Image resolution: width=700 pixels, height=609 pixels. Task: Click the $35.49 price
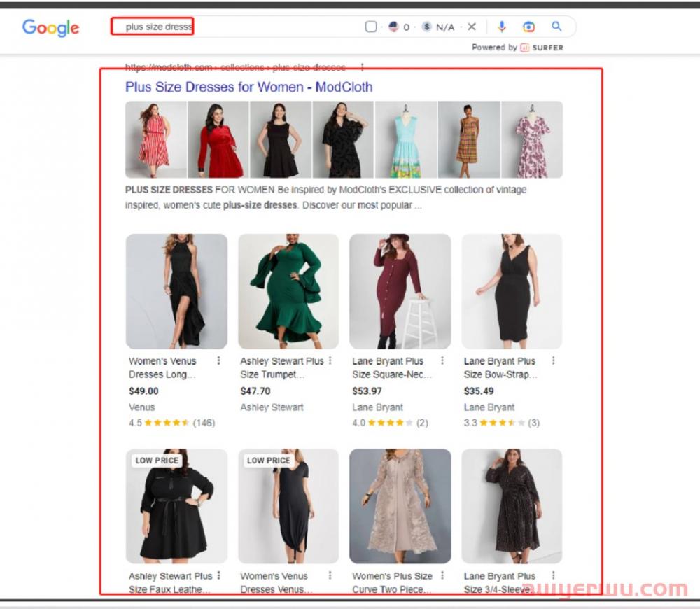point(479,391)
